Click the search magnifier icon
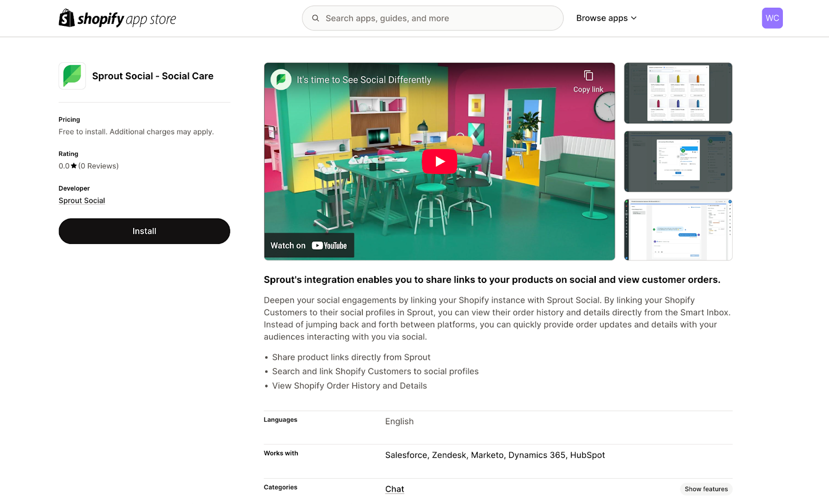 coord(316,18)
